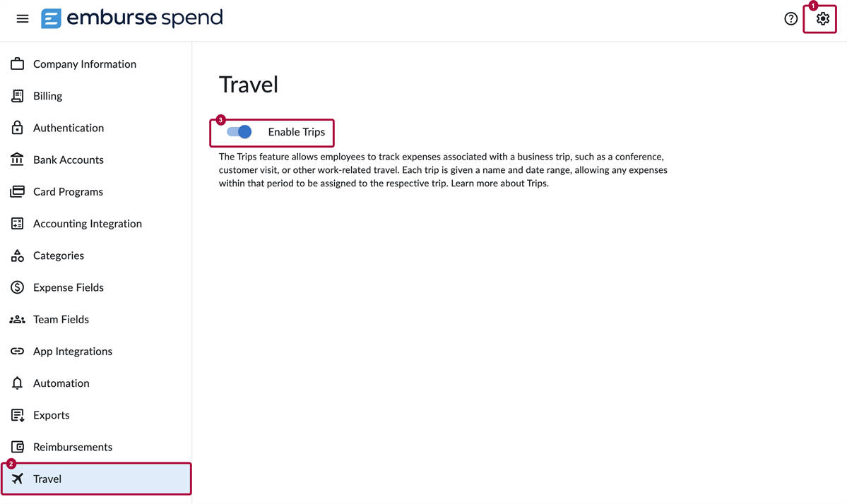Image resolution: width=847 pixels, height=504 pixels.
Task: Go to the Reimbursements settings page
Action: (x=73, y=446)
